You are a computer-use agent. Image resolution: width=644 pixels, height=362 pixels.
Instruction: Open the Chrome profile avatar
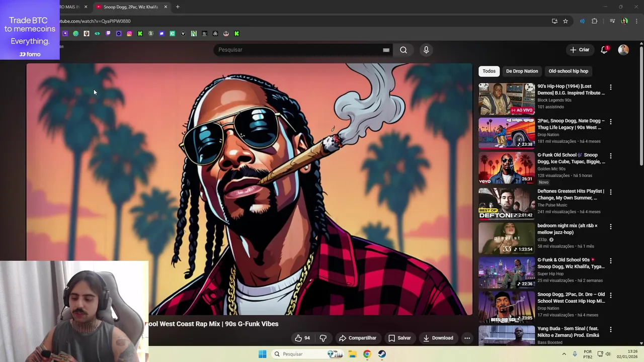(624, 21)
